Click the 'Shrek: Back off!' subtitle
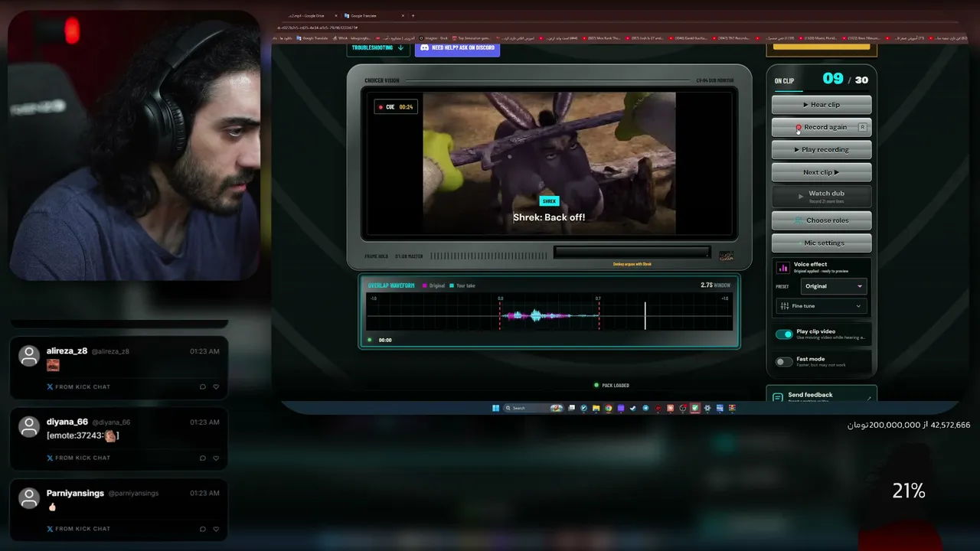 click(x=549, y=217)
